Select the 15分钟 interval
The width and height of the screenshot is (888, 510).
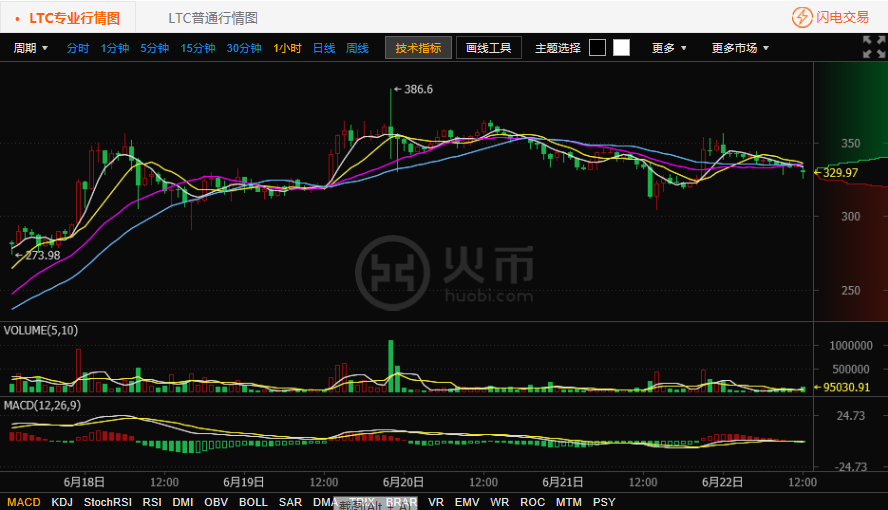pyautogui.click(x=200, y=48)
